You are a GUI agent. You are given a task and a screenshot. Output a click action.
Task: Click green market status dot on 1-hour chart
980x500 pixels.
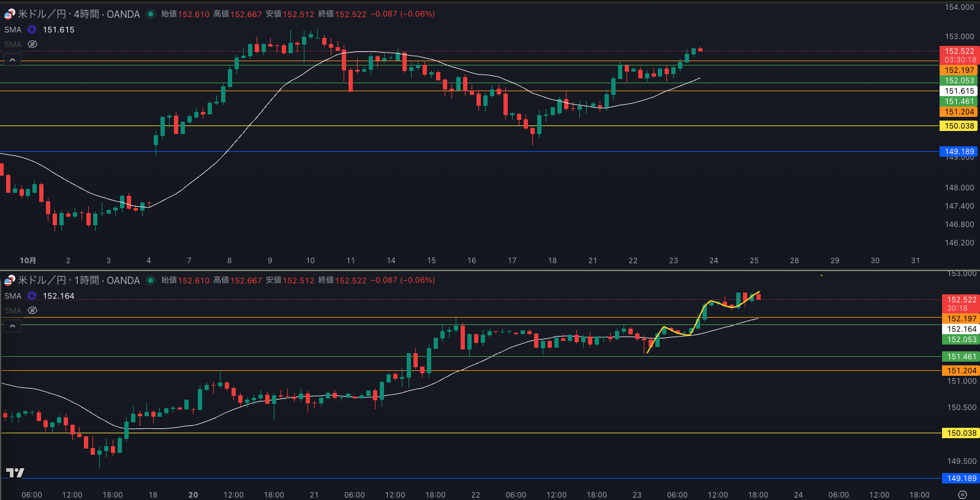[150, 280]
